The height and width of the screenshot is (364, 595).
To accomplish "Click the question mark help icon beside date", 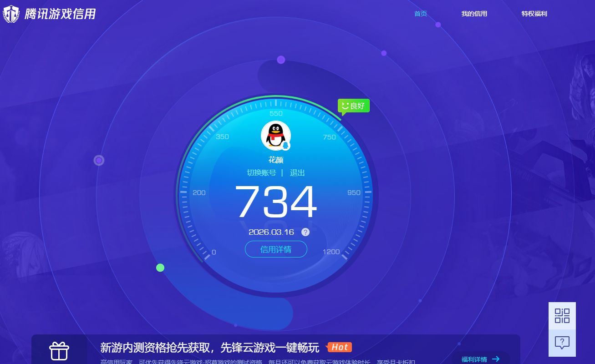I will (x=305, y=232).
